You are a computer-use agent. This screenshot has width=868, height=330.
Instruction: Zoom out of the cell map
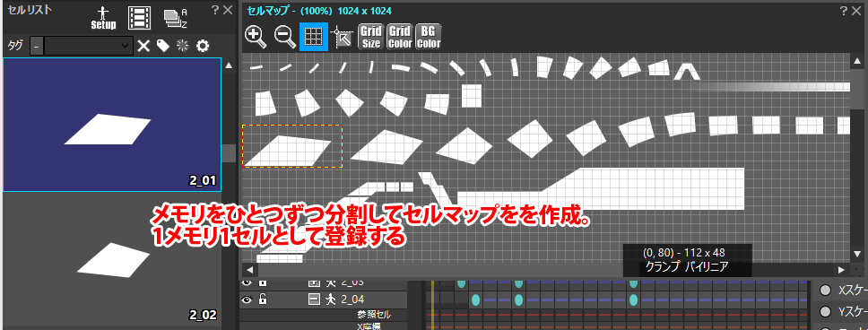pos(285,37)
